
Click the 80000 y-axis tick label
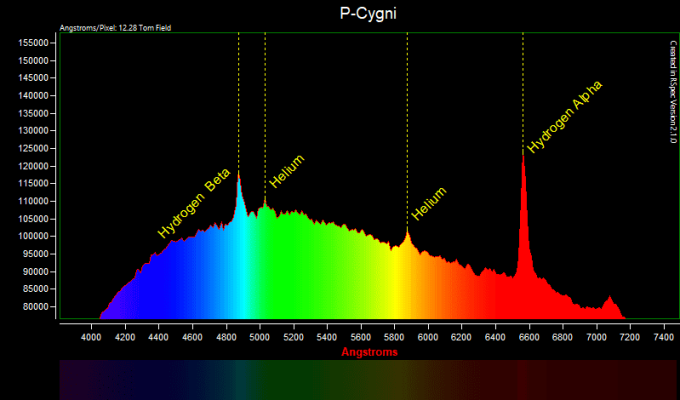(37, 306)
